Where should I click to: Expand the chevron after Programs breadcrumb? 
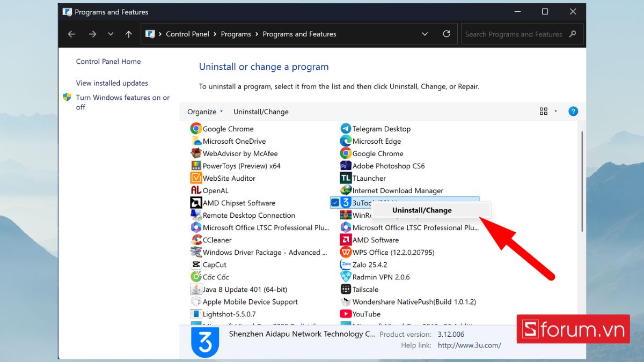point(257,34)
